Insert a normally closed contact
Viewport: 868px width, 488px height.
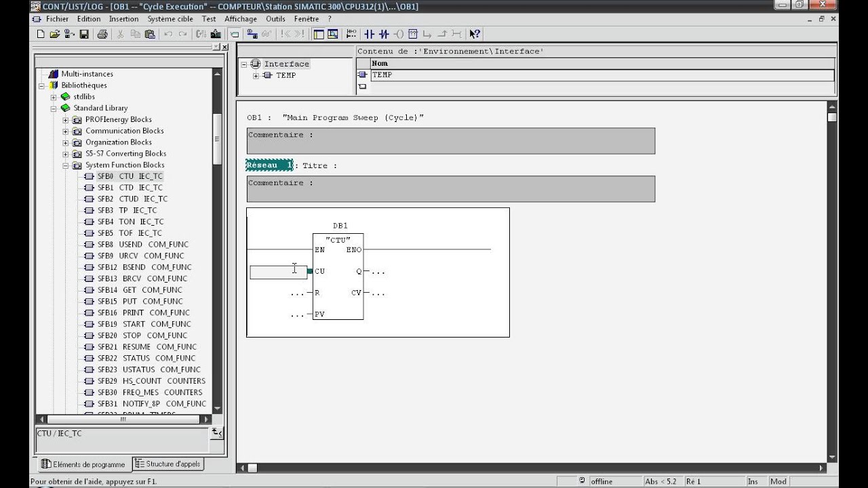click(384, 34)
